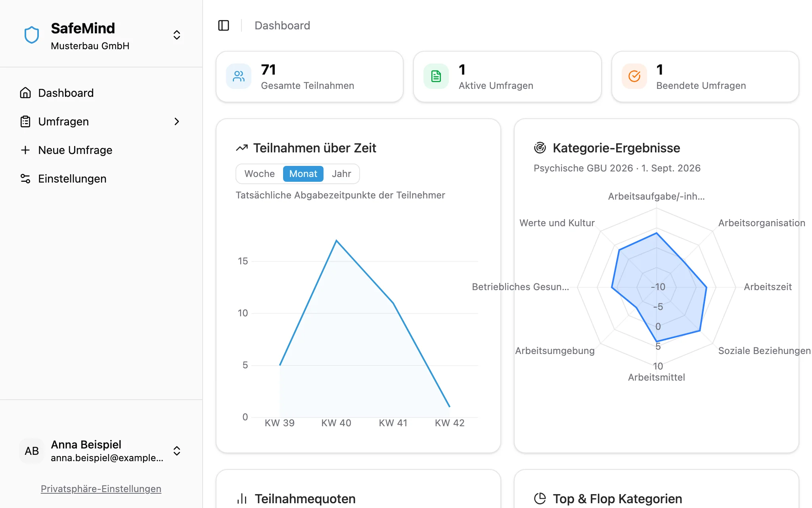Click the Beendete Umfragen checkmark icon

click(x=634, y=76)
